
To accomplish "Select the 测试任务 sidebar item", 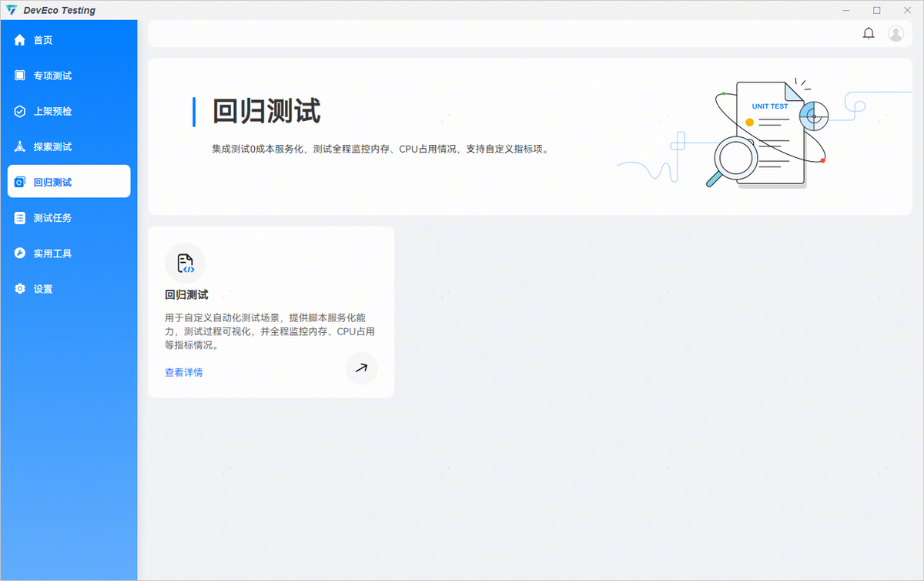I will pyautogui.click(x=52, y=218).
